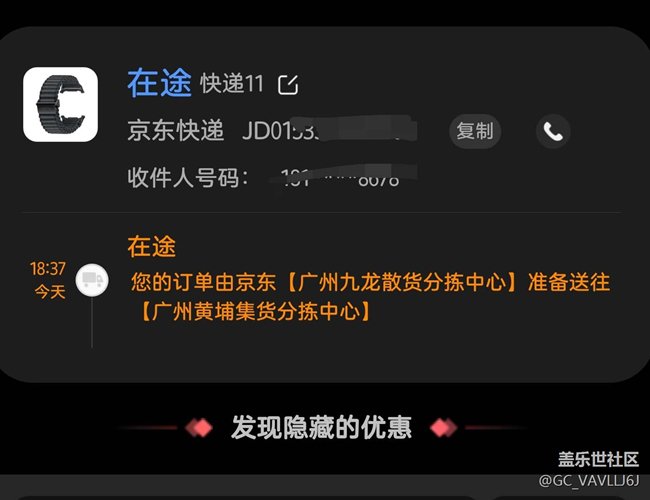Tap the 18:37 今天 timestamp
The height and width of the screenshot is (500, 650).
coord(48,281)
